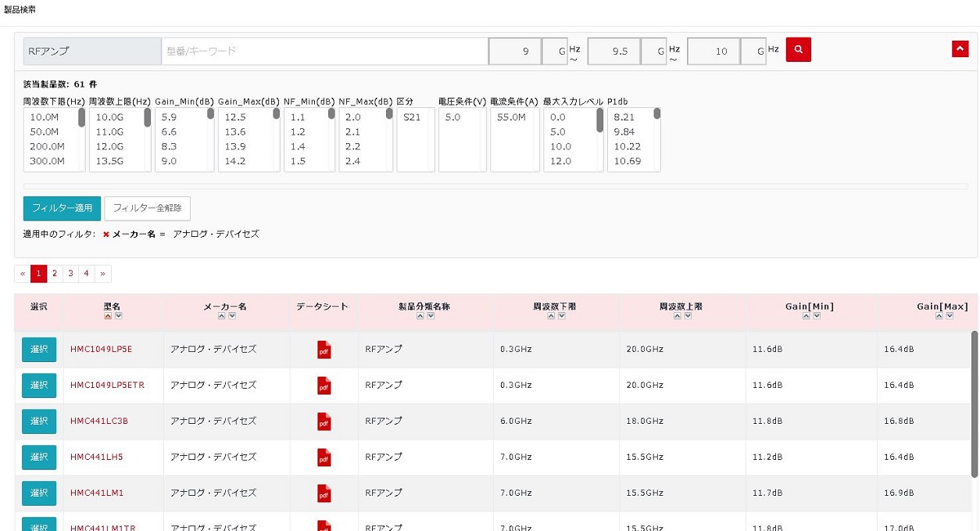The width and height of the screenshot is (980, 531).
Task: Go to results page 2
Action: click(55, 274)
